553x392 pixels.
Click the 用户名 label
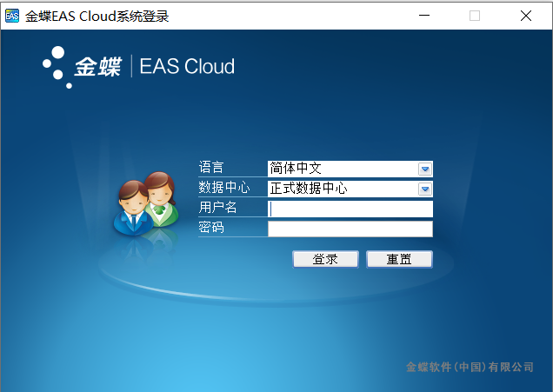217,207
